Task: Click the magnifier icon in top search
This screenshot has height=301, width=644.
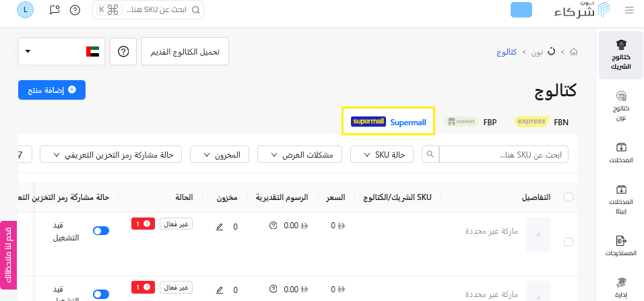Action: point(196,10)
